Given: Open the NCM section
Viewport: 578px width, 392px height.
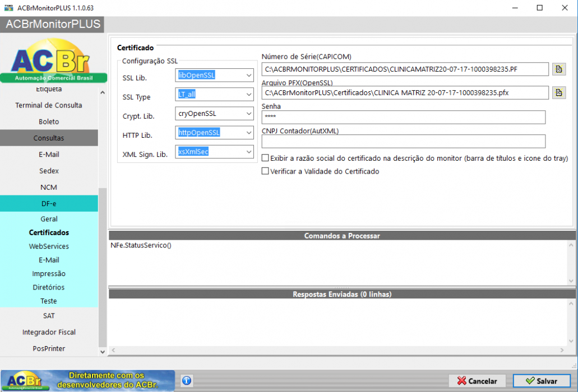Looking at the screenshot, I should pos(49,188).
